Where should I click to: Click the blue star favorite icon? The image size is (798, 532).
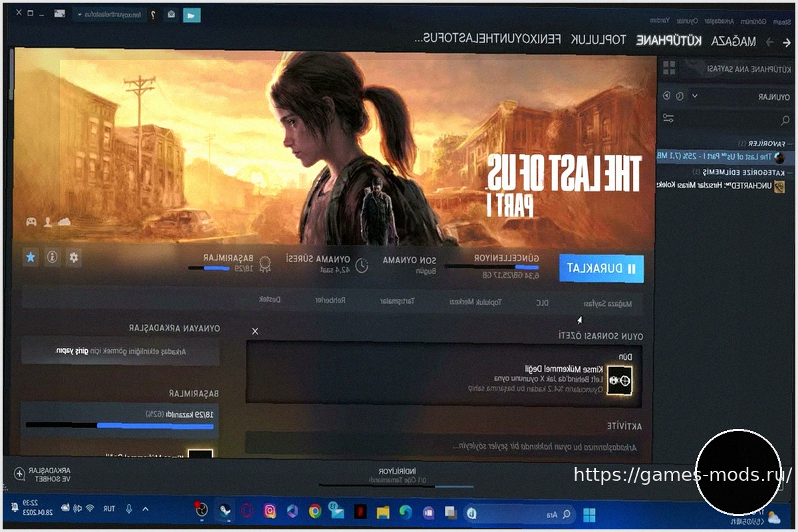[x=30, y=257]
